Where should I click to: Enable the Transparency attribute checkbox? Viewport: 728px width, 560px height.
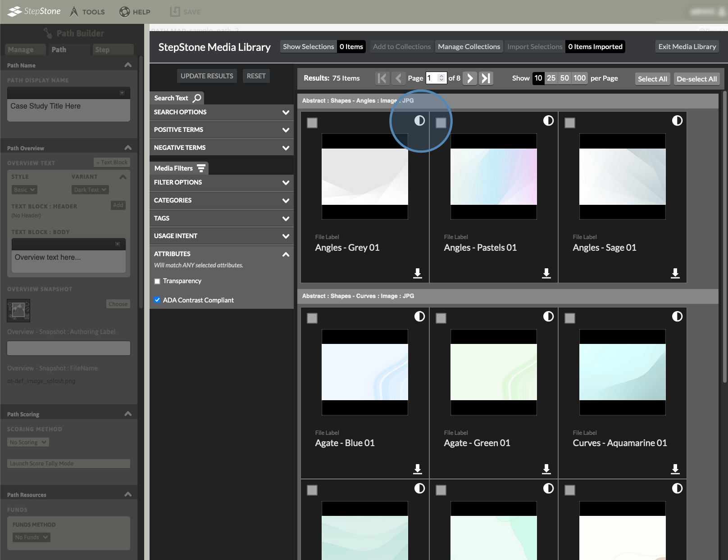click(x=157, y=281)
